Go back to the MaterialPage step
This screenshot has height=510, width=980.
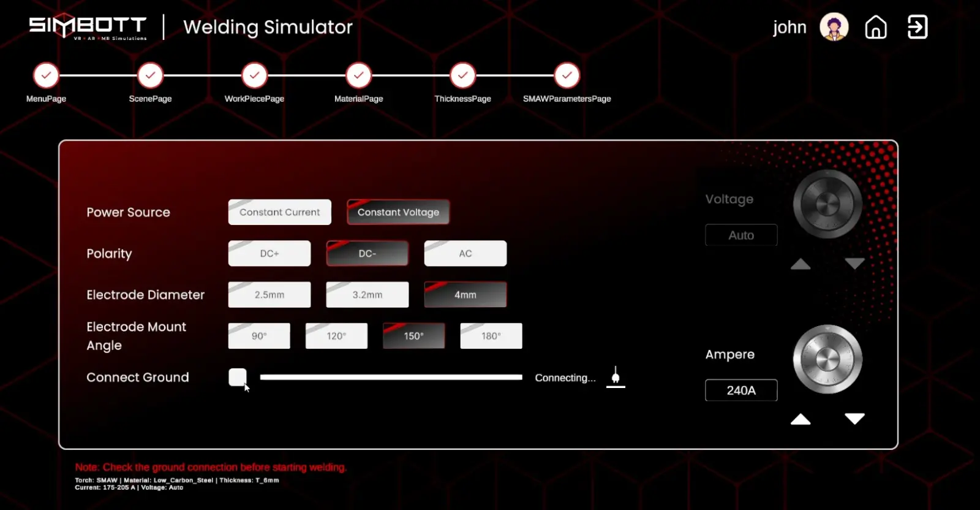point(359,75)
